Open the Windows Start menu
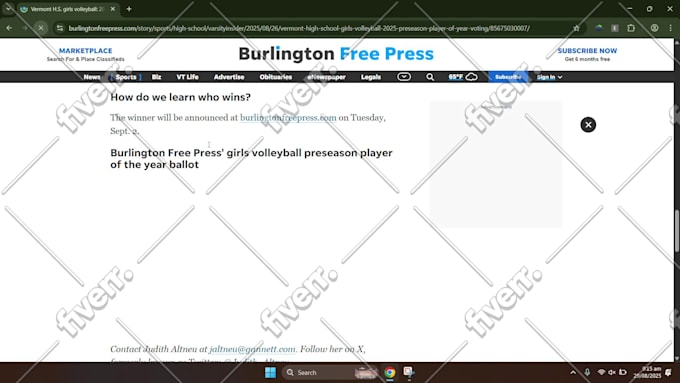The width and height of the screenshot is (680, 383). tap(270, 373)
